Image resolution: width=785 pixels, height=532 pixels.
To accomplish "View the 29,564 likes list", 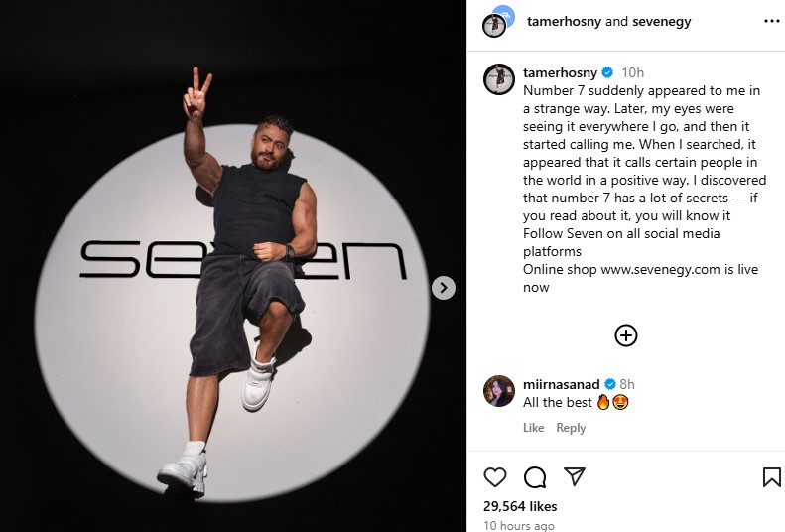I will point(520,506).
